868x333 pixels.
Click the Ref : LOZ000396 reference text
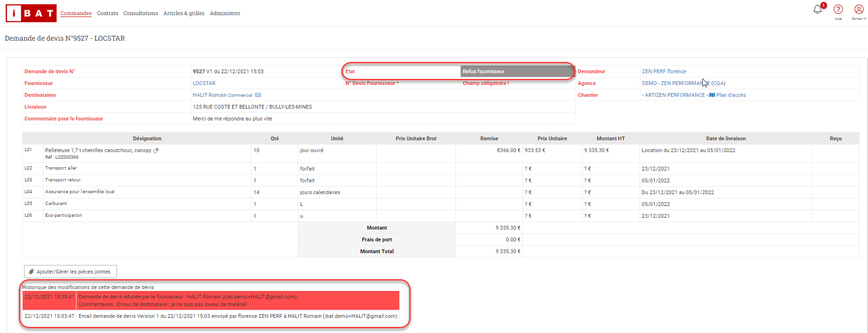coord(62,157)
